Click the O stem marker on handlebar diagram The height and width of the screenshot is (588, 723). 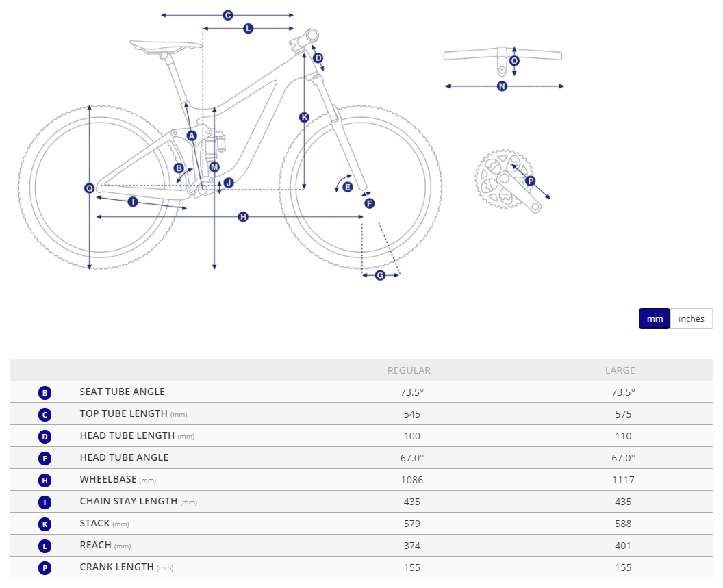coord(514,61)
